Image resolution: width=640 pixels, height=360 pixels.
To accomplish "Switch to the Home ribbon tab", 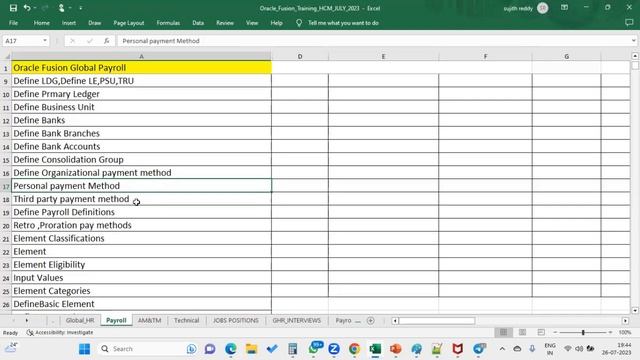I will point(42,23).
